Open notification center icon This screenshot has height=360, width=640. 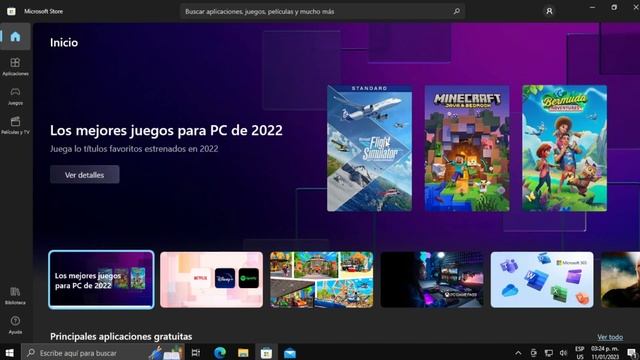coord(631,353)
